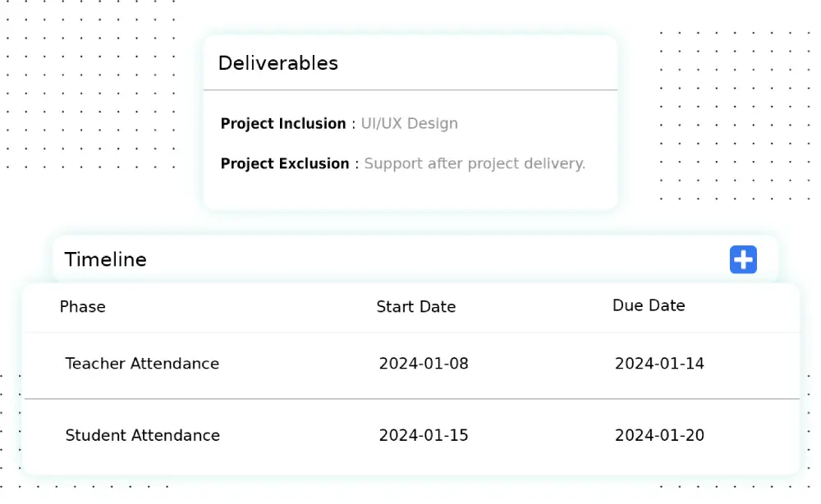Select the Teacher Attendance phase row
Viewport: 821px width, 504px height.
[x=142, y=364]
